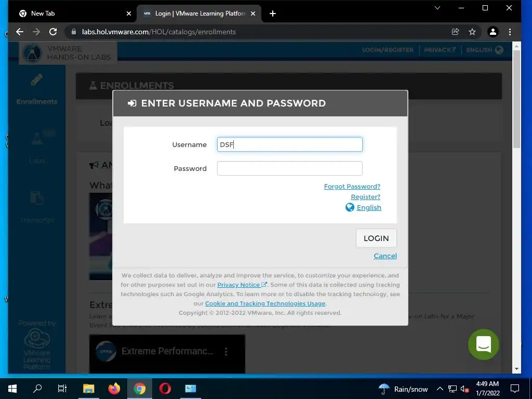Open Labs flask icon in sidebar
The width and height of the screenshot is (532, 399).
(x=37, y=138)
